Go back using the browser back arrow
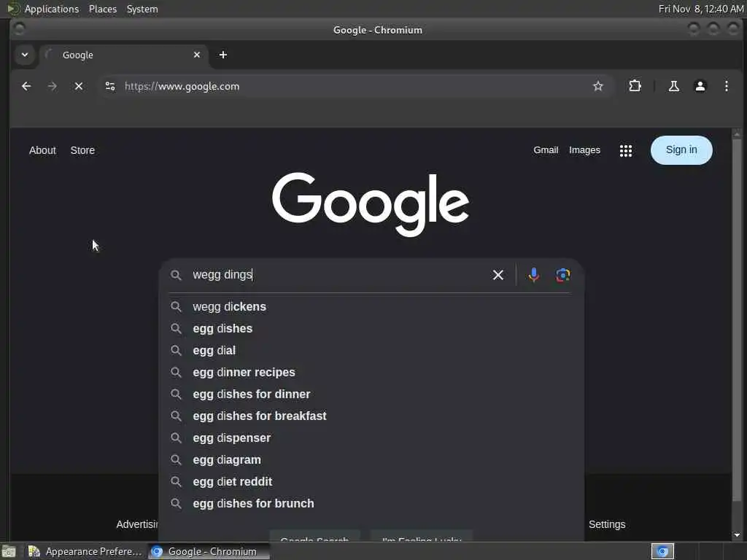Viewport: 747px width, 560px height. tap(26, 86)
